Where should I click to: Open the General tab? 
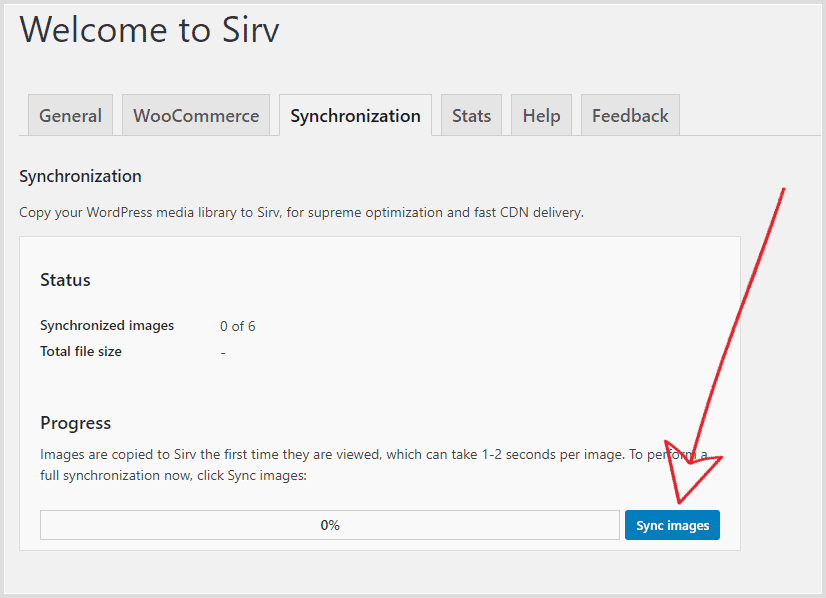pyautogui.click(x=70, y=115)
